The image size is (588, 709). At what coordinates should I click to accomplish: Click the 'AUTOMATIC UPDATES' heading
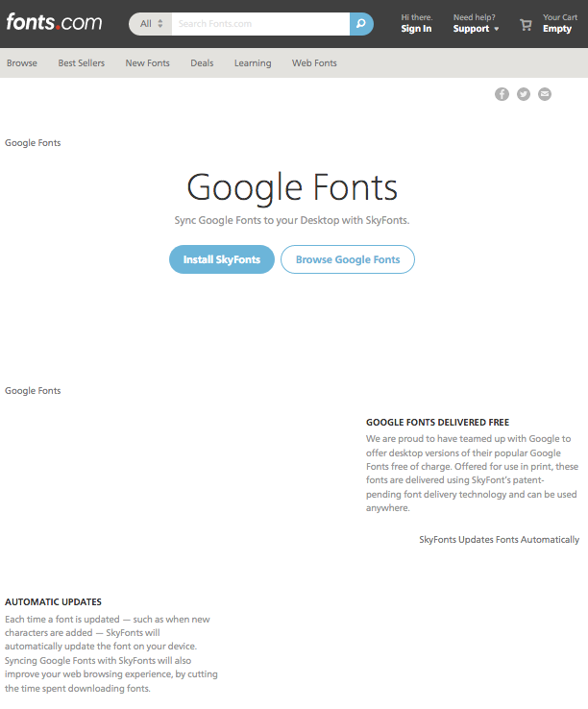coord(53,601)
